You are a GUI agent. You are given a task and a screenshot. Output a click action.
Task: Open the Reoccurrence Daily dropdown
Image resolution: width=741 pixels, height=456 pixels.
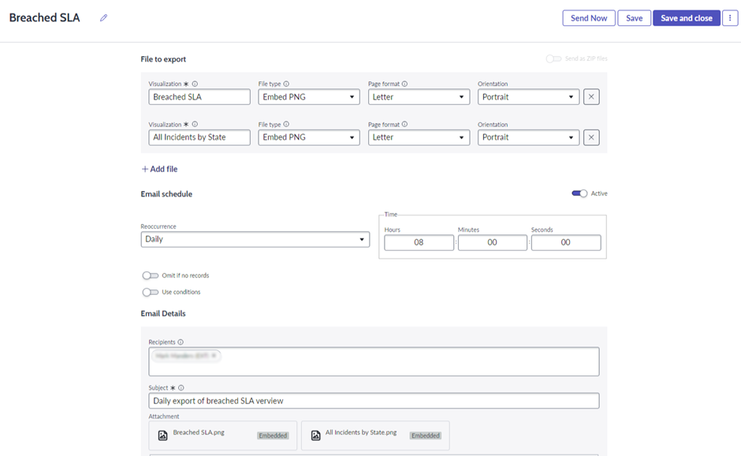point(255,239)
